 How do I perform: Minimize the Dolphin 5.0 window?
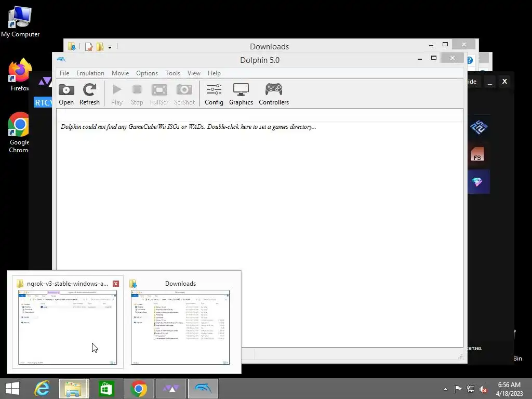(x=420, y=58)
